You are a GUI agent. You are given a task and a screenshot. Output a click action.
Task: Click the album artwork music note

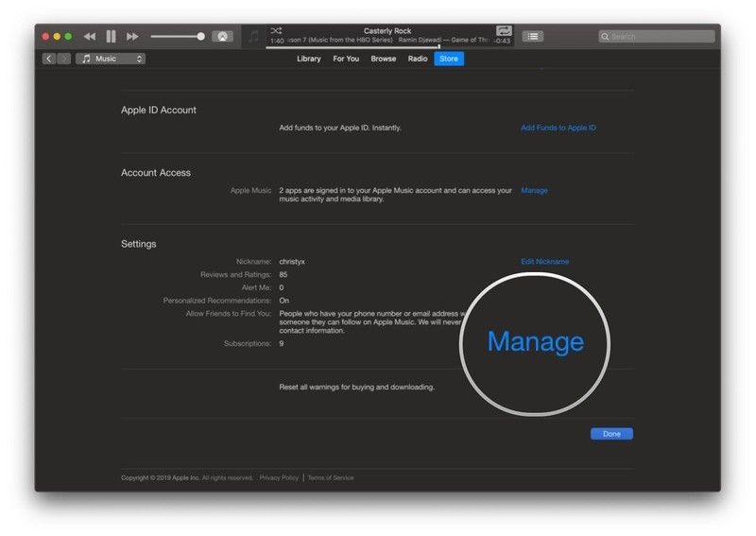click(253, 37)
